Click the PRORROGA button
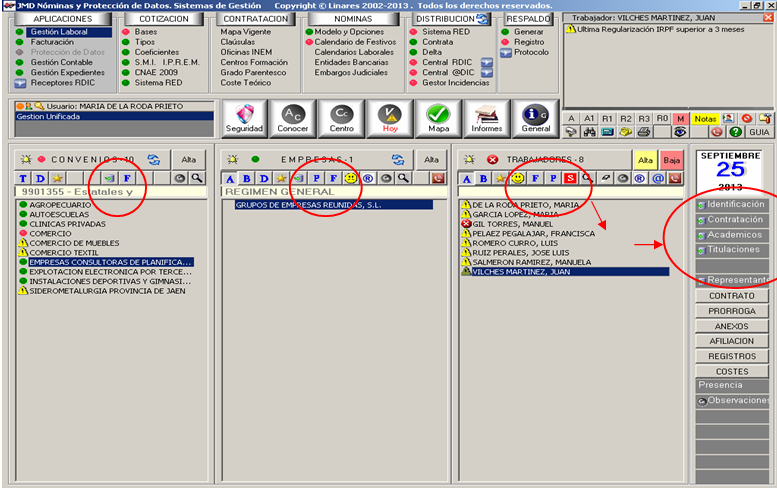The height and width of the screenshot is (488, 777). coord(732,311)
